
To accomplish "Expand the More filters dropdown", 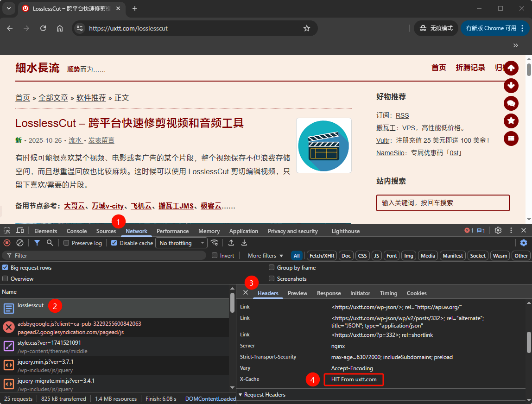I will (265, 256).
